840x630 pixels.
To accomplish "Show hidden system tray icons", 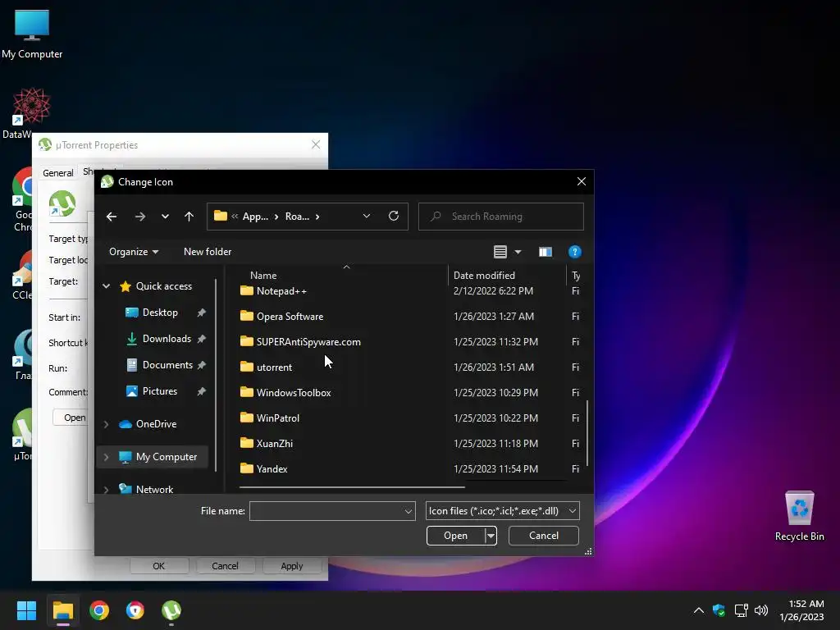I will [x=699, y=610].
